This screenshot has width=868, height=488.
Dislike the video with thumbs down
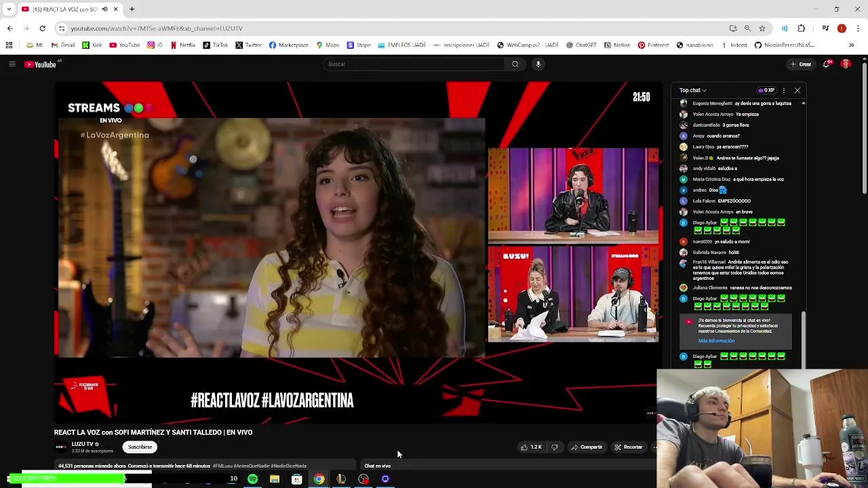[555, 447]
